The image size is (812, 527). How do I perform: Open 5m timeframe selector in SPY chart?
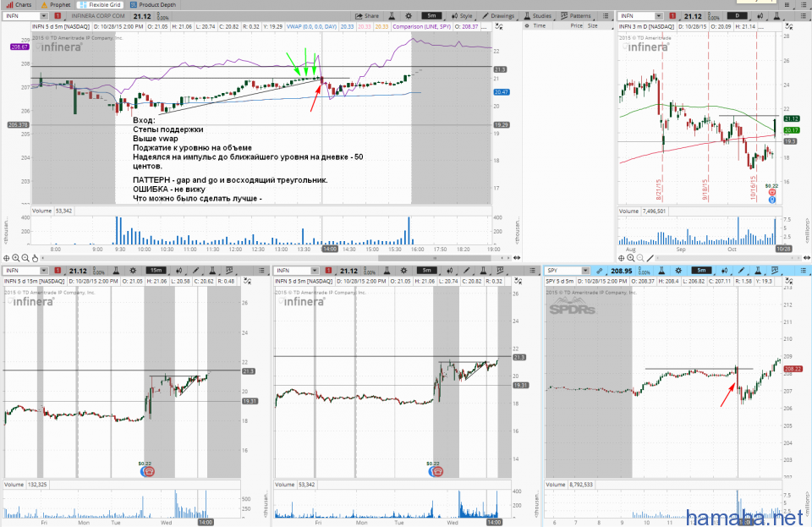(701, 271)
